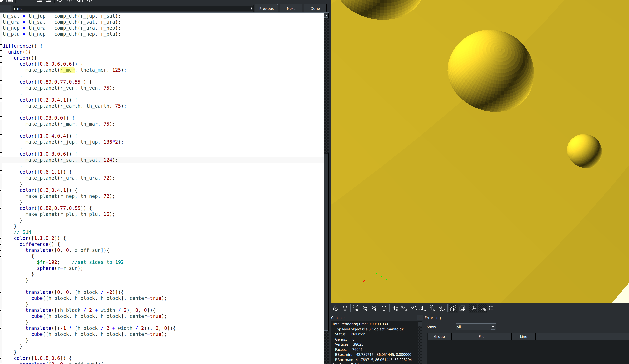Switch to the Console tab

point(338,317)
